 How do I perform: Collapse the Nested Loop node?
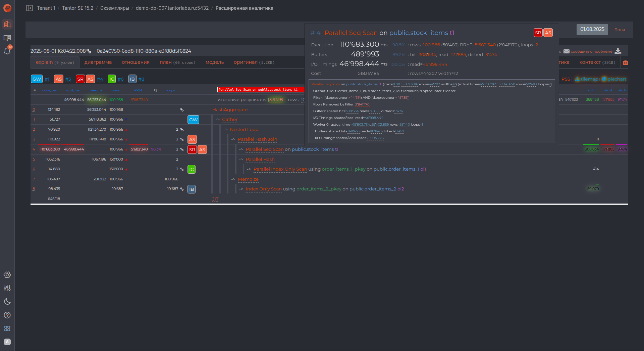pyautogui.click(x=244, y=130)
